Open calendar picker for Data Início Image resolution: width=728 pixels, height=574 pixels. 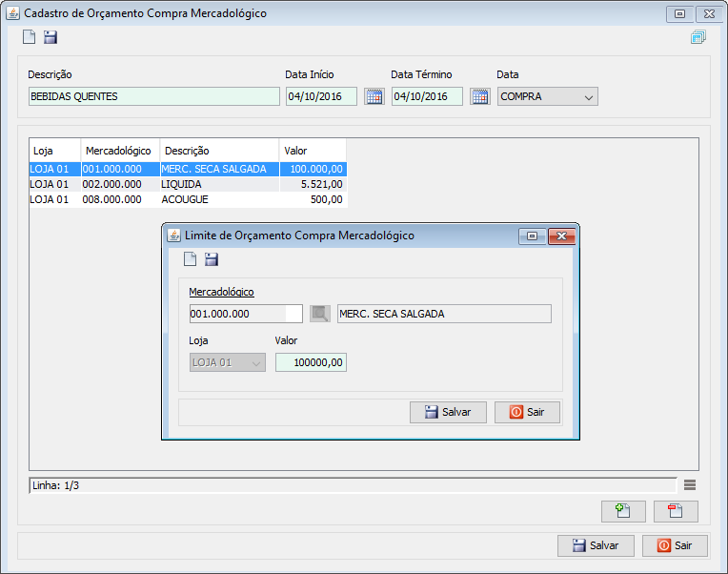pos(374,96)
